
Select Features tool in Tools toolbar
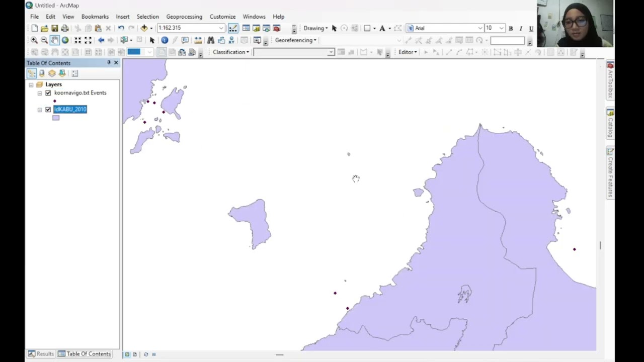pos(124,40)
